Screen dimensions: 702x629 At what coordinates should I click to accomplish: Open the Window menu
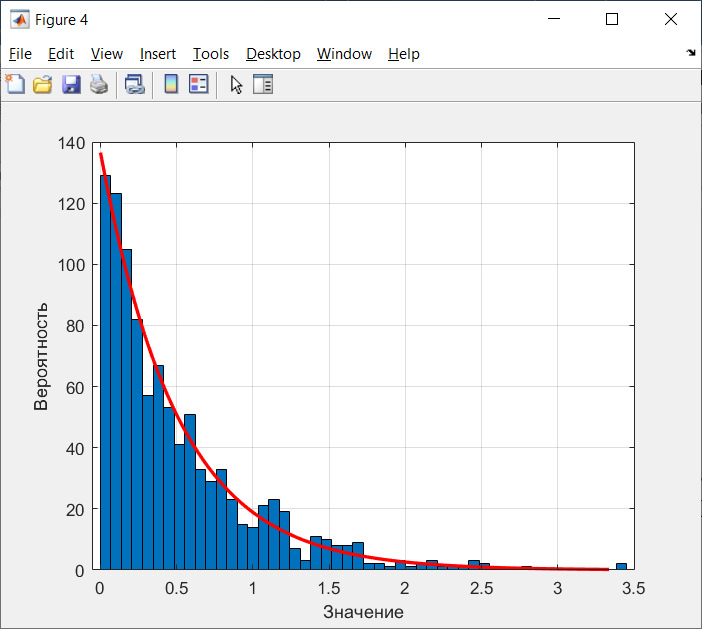click(x=344, y=54)
